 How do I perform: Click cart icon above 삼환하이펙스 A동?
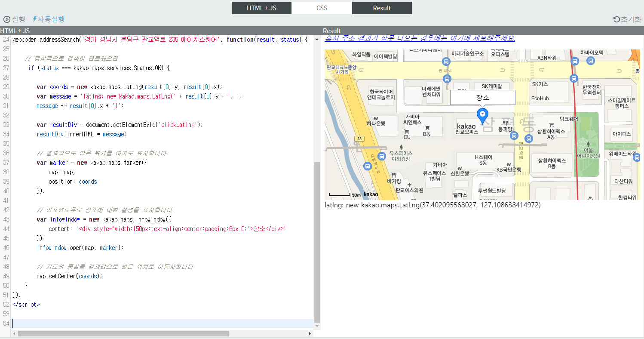[551, 125]
